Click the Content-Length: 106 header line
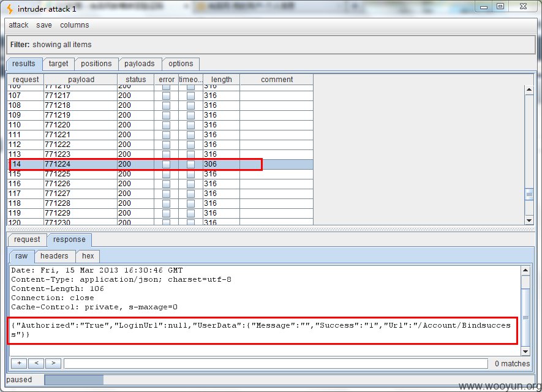This screenshot has width=542, height=392. [x=58, y=288]
